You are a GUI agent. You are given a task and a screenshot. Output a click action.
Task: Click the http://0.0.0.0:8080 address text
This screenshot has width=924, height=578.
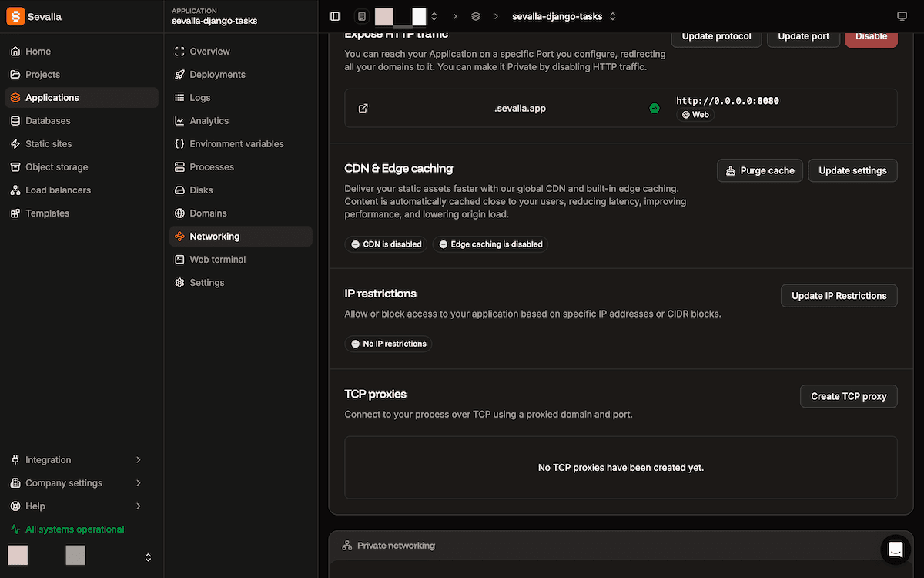(x=728, y=101)
